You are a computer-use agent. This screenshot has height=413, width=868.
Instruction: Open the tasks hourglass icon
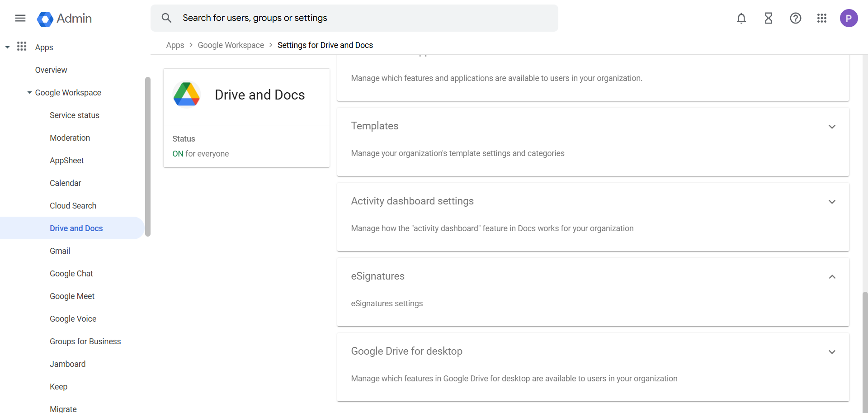769,18
